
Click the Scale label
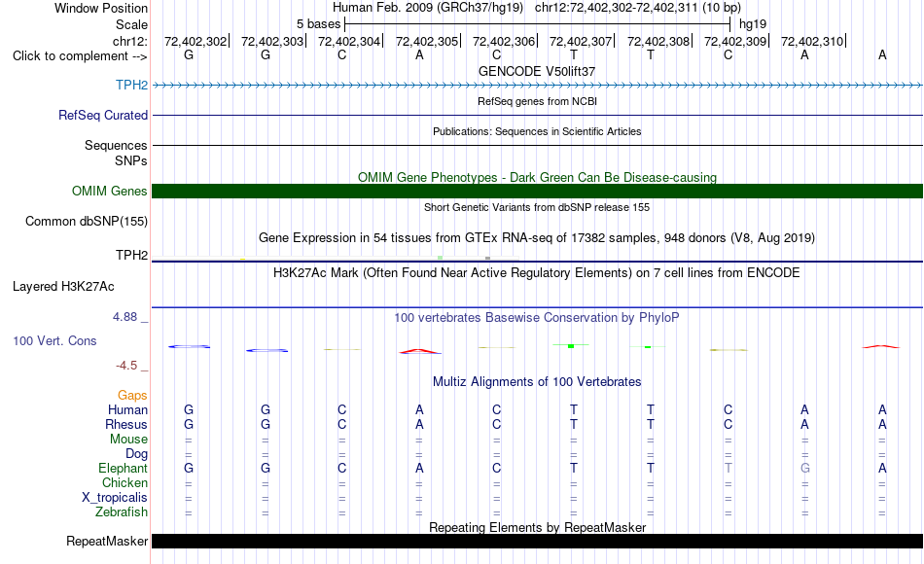(x=132, y=24)
